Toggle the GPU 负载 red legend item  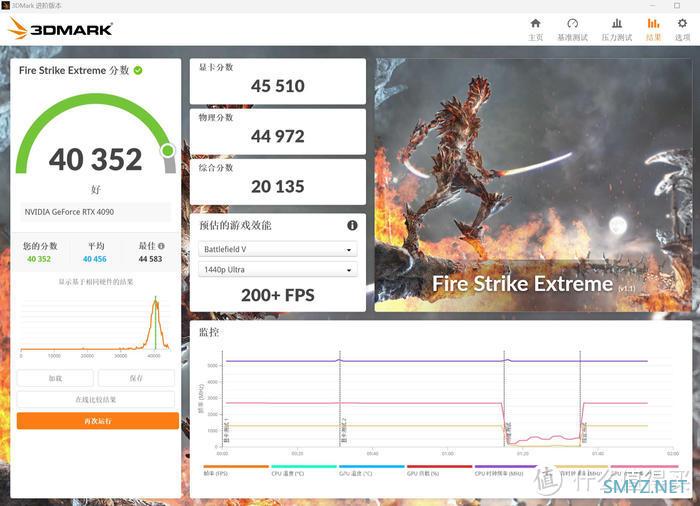click(x=440, y=470)
